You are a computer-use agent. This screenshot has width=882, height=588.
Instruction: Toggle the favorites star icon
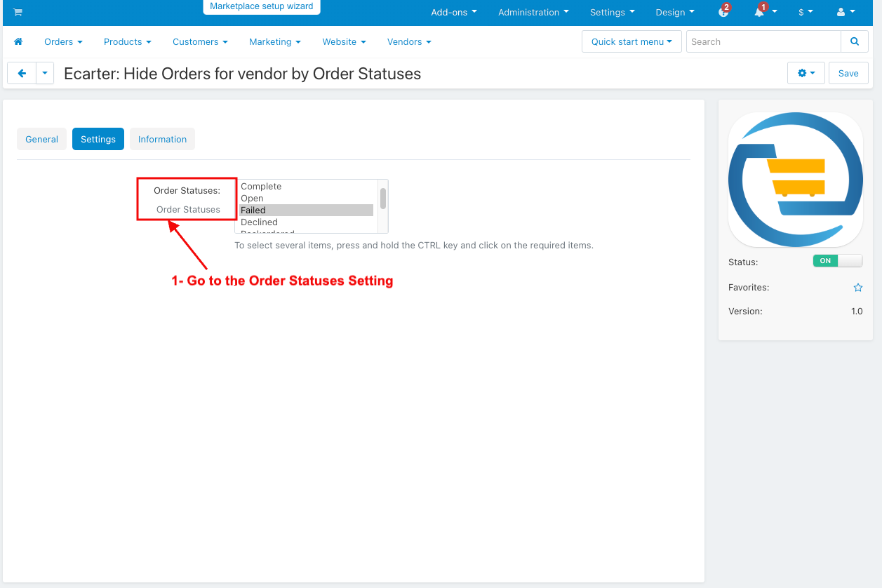(858, 288)
